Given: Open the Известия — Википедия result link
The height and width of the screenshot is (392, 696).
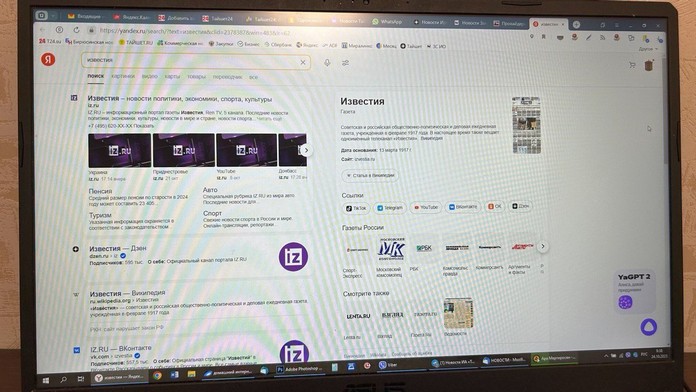Looking at the screenshot, I should [x=127, y=293].
